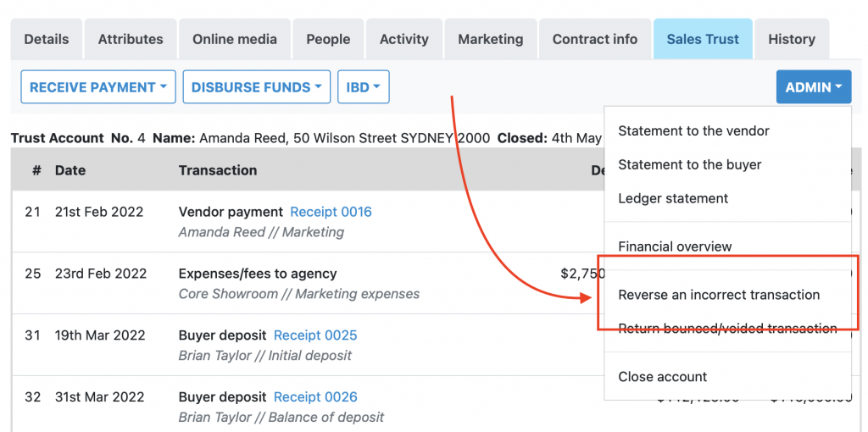The image size is (868, 432).
Task: Select the People tab
Action: tap(328, 39)
